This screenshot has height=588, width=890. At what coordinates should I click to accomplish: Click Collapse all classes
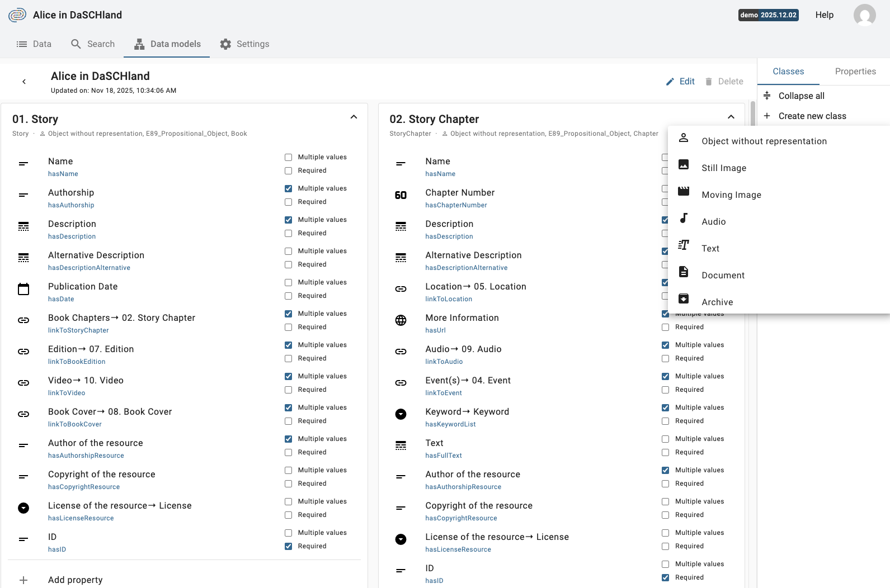(x=800, y=96)
